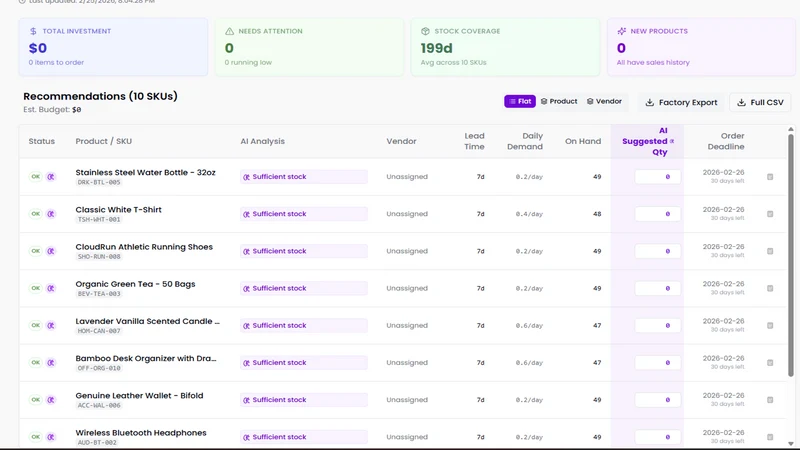Click the trailing row icon for CloudRun Athletic Running Shoes
Image resolution: width=800 pixels, height=450 pixels.
click(770, 251)
